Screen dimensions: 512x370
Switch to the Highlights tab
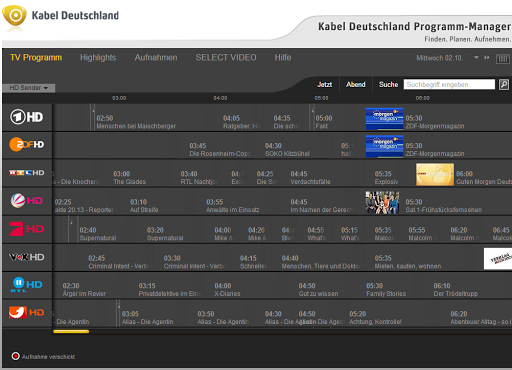point(98,58)
